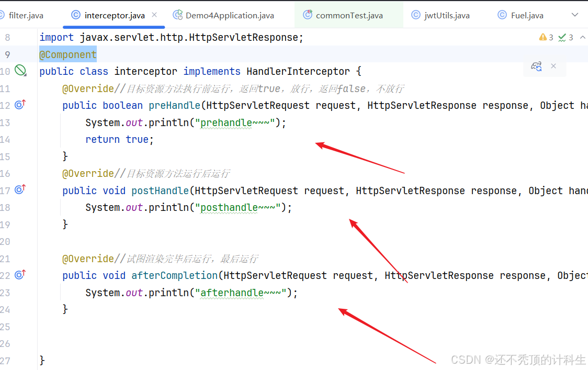
Task: Click the overrides gutter icon beside preHandle
Action: (x=20, y=105)
